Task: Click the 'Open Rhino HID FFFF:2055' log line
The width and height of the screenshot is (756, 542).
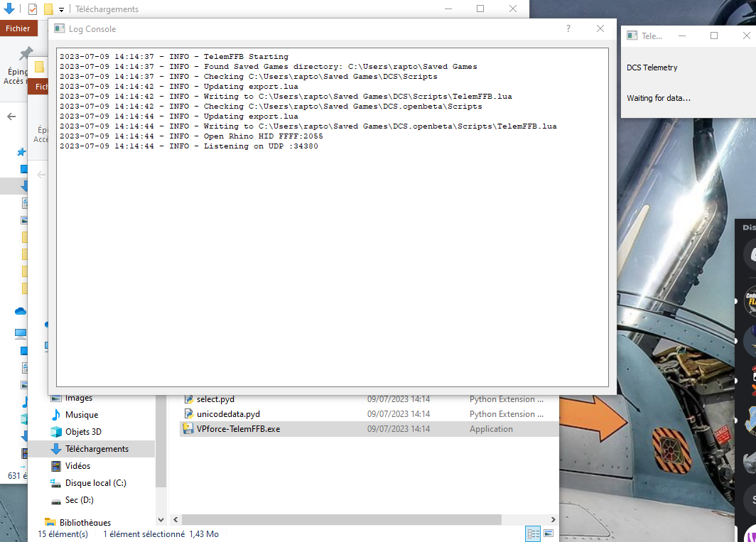Action: (191, 136)
